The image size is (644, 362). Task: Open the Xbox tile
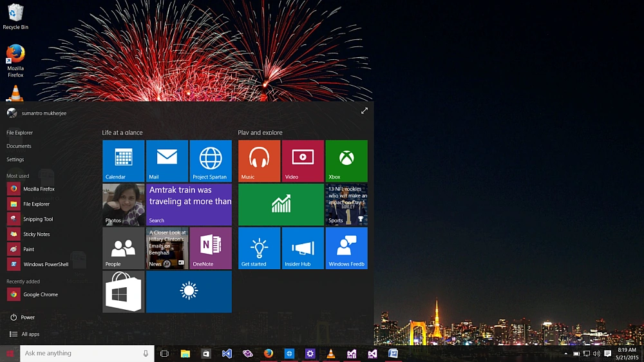coord(346,160)
